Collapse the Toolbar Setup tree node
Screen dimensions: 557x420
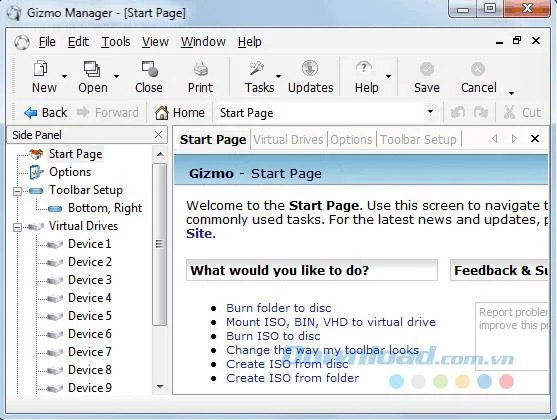pos(17,191)
